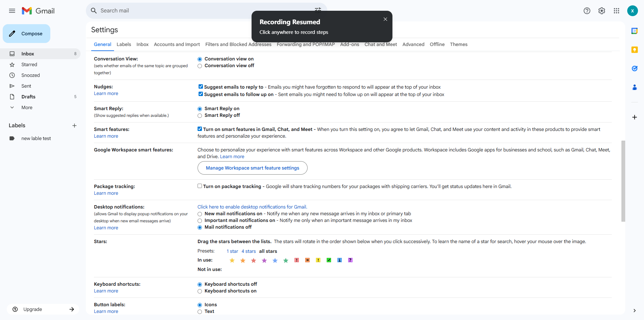This screenshot has height=320, width=644.
Task: Select the green check mark icon
Action: pyautogui.click(x=329, y=260)
